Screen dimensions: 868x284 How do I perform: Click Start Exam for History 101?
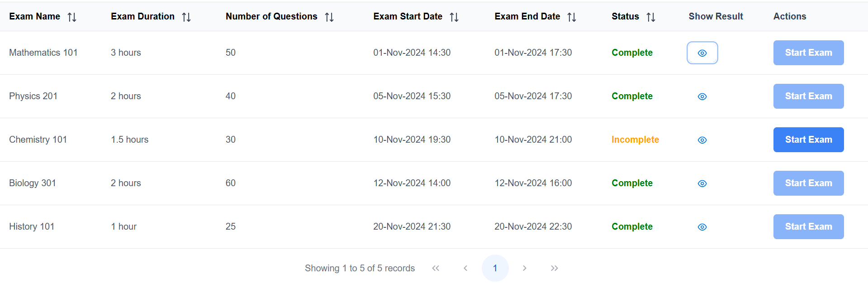pyautogui.click(x=808, y=226)
